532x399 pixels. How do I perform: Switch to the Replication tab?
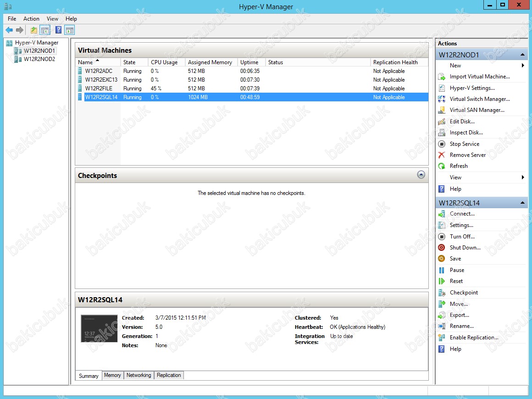pos(169,375)
